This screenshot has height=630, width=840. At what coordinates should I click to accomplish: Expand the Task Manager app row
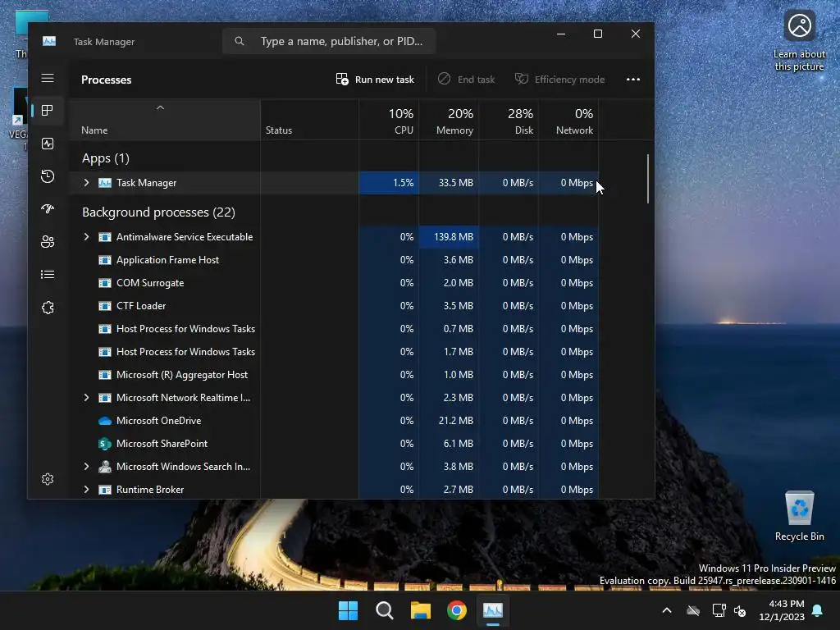click(x=86, y=183)
